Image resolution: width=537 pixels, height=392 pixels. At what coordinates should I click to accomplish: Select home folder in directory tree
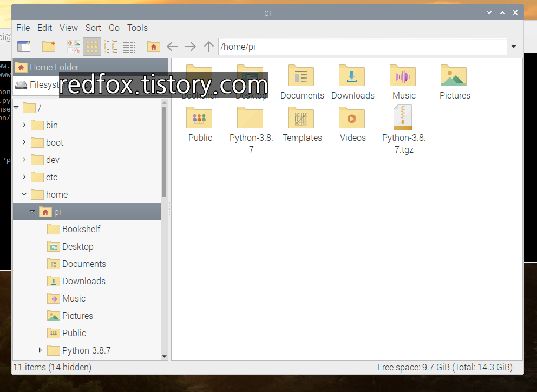(x=57, y=194)
